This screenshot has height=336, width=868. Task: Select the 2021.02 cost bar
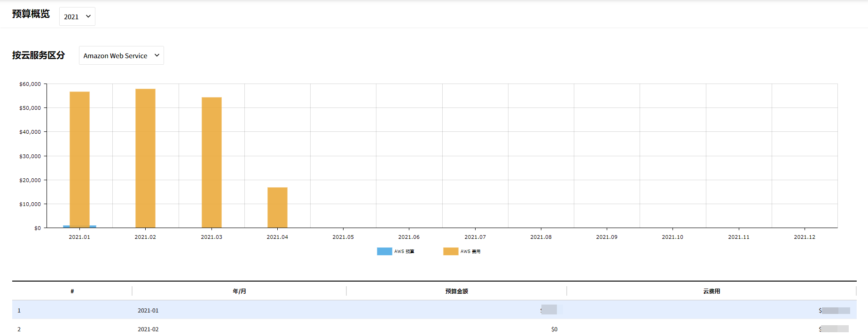tap(145, 158)
